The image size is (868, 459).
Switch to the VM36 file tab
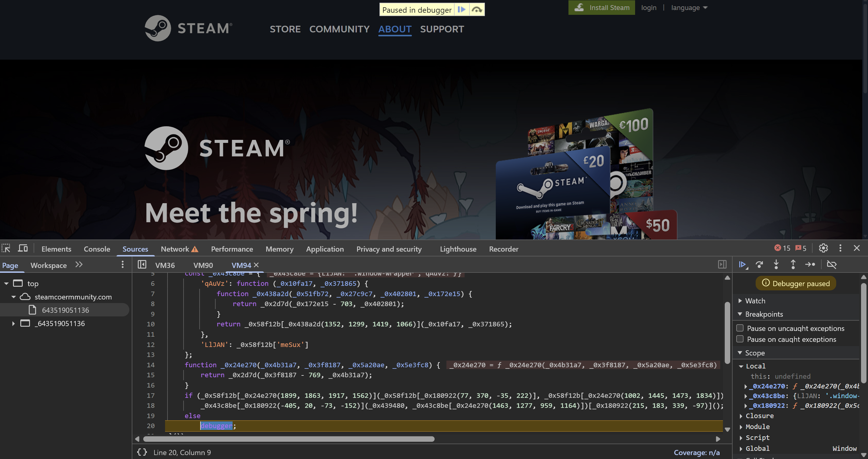(x=165, y=265)
